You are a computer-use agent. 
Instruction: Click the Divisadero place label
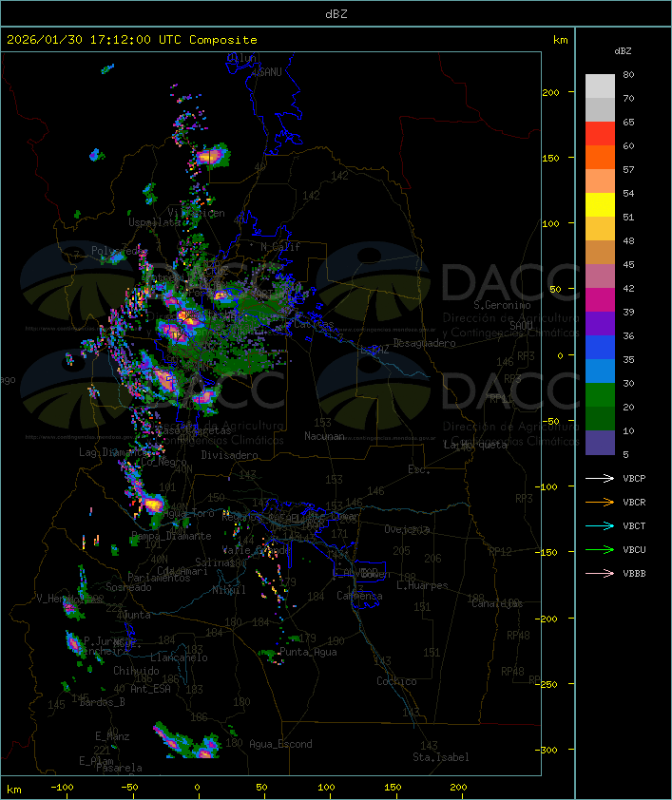(230, 455)
